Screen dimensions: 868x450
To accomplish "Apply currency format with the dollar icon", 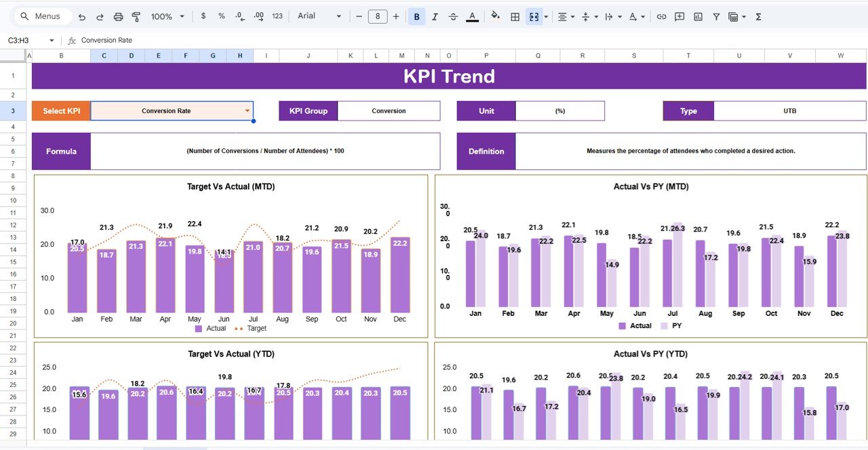I will pos(203,16).
